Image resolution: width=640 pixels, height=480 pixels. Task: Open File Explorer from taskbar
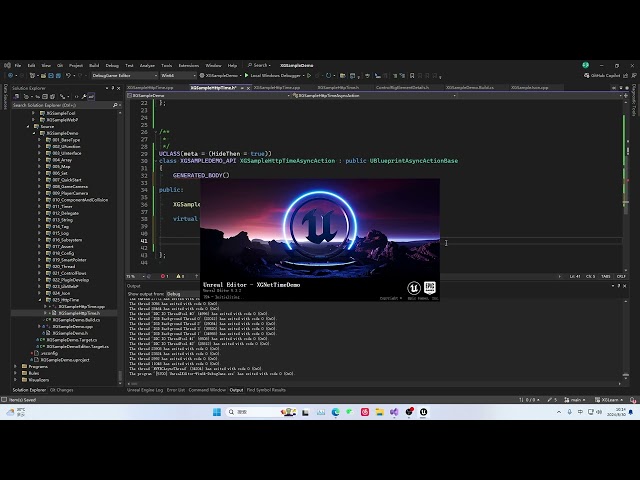[x=380, y=412]
